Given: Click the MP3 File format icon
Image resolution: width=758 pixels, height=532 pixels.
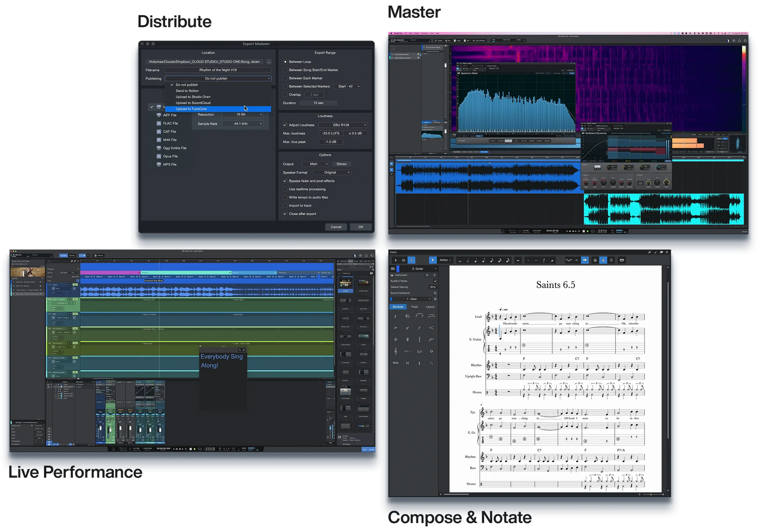Looking at the screenshot, I should [159, 165].
